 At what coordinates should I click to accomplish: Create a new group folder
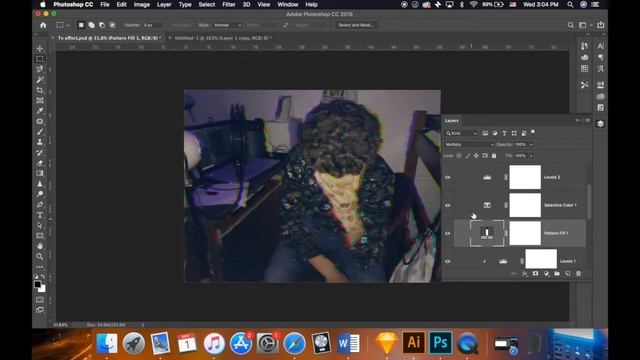point(557,274)
